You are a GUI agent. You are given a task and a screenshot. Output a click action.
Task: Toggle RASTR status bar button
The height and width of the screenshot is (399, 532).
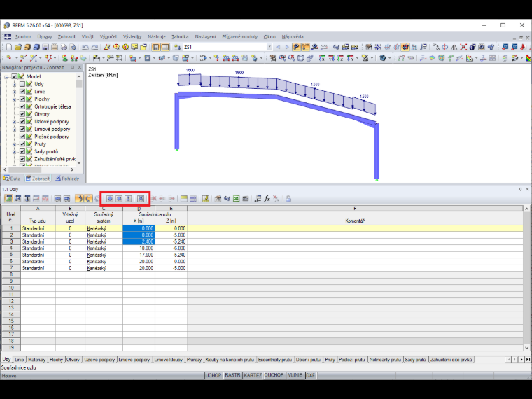click(x=232, y=375)
